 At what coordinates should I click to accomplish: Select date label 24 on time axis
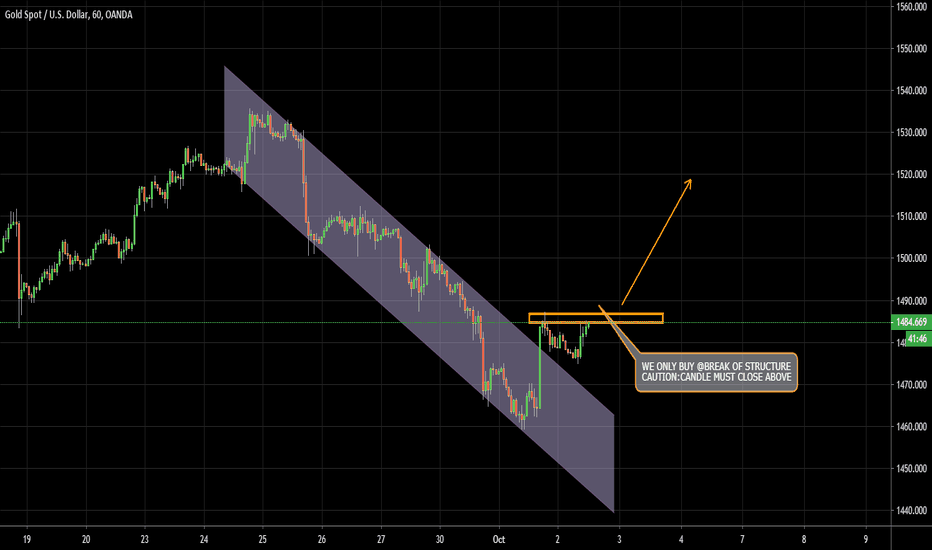(204, 540)
